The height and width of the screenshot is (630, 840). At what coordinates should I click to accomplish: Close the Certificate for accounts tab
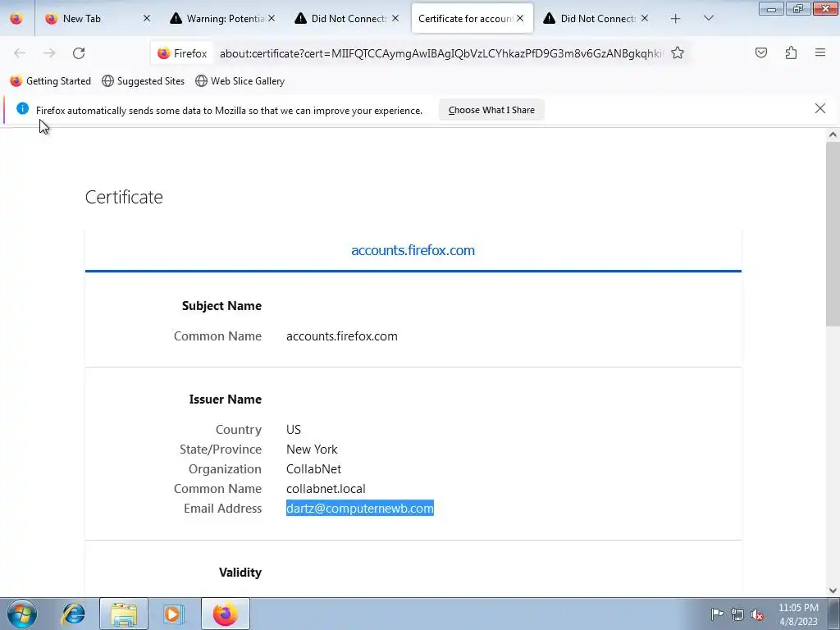pyautogui.click(x=520, y=18)
